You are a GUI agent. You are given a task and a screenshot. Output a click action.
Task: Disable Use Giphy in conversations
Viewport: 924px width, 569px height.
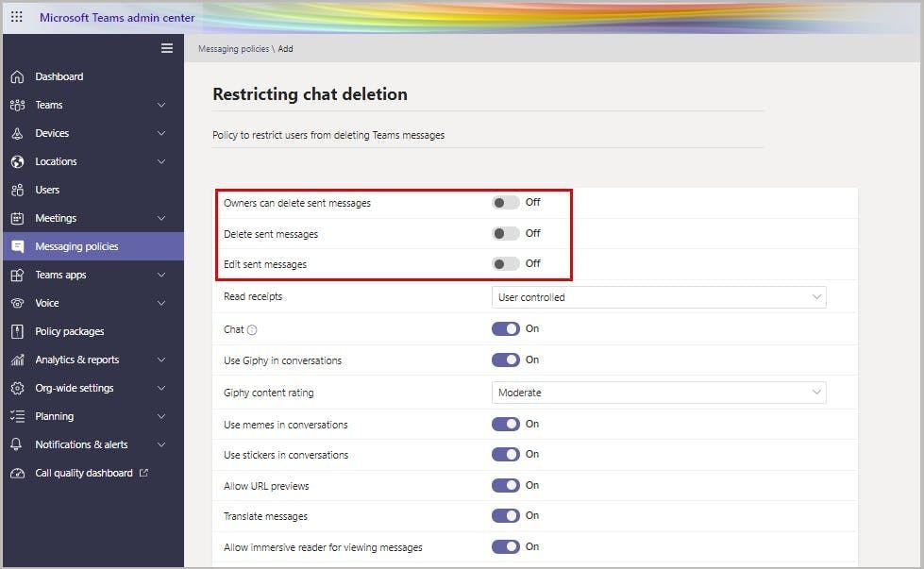tap(506, 360)
